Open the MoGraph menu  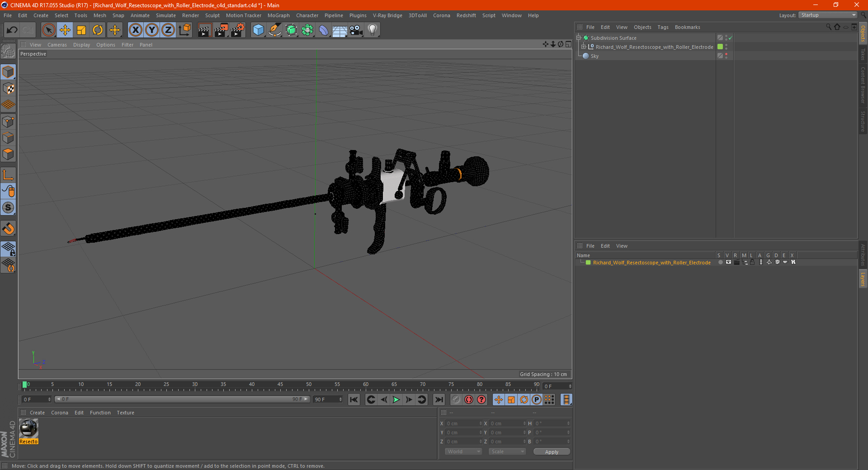click(x=278, y=15)
